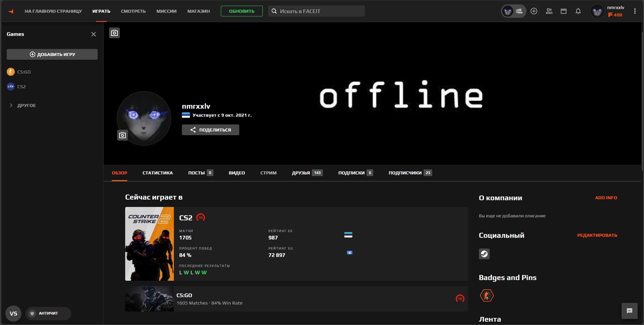Open the chat bubble widget

(630, 311)
